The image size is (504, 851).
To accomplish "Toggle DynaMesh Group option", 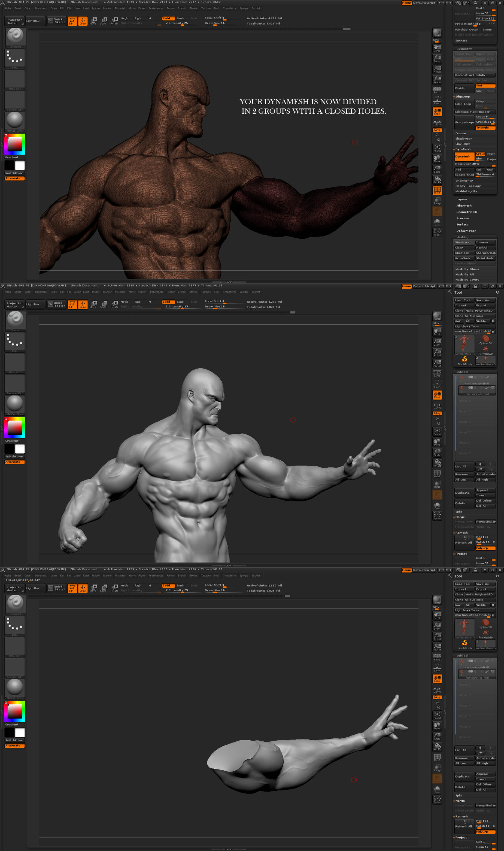I will pos(480,154).
